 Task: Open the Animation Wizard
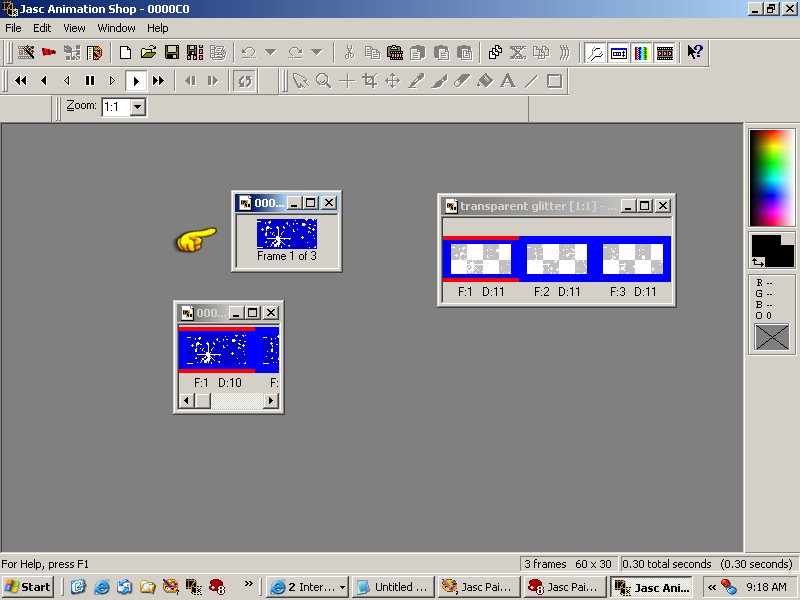[27, 52]
